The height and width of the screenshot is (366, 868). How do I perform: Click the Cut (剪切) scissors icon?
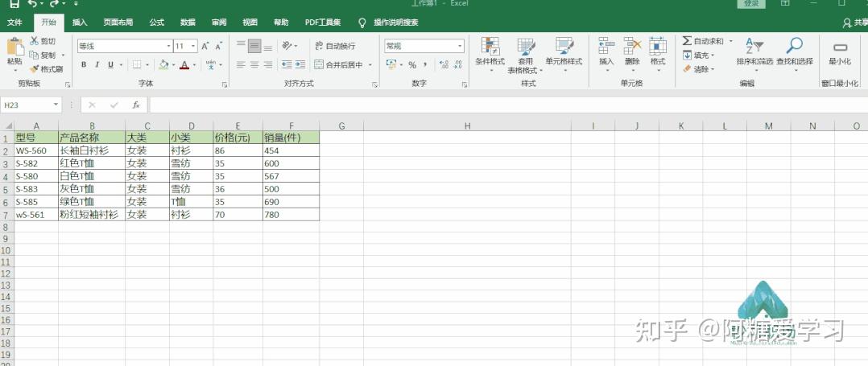click(35, 41)
